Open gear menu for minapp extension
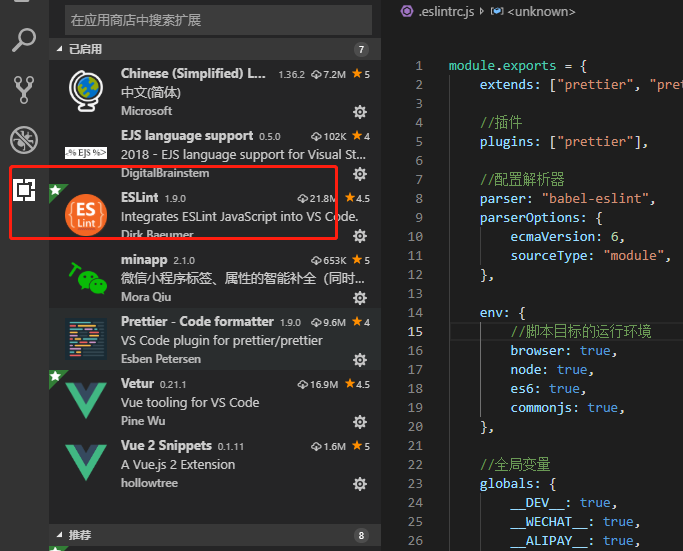The width and height of the screenshot is (683, 551). pyautogui.click(x=360, y=298)
